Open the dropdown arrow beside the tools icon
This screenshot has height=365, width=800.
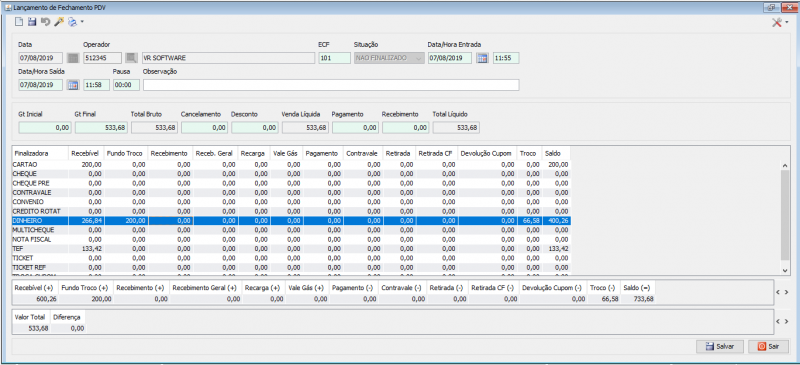pos(787,22)
